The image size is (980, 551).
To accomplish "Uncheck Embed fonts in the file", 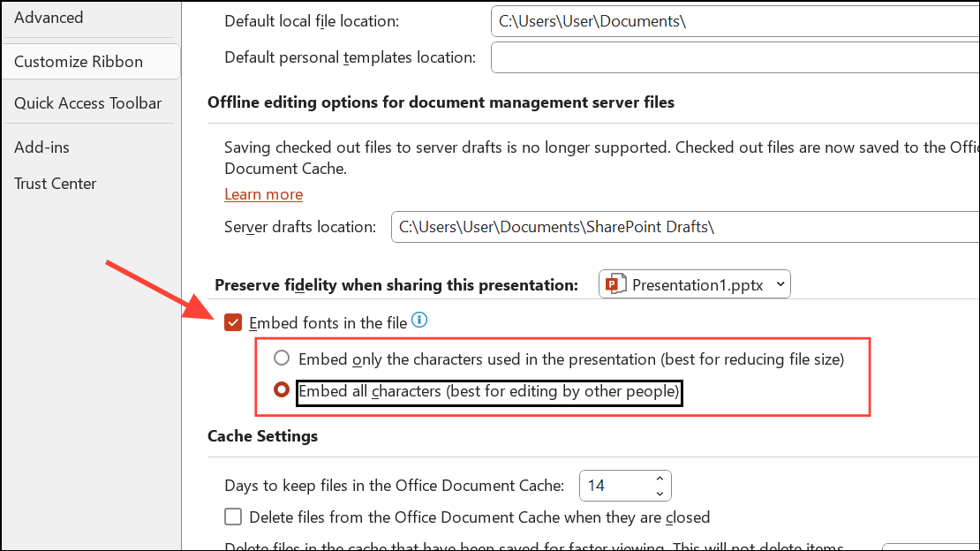I will [233, 323].
